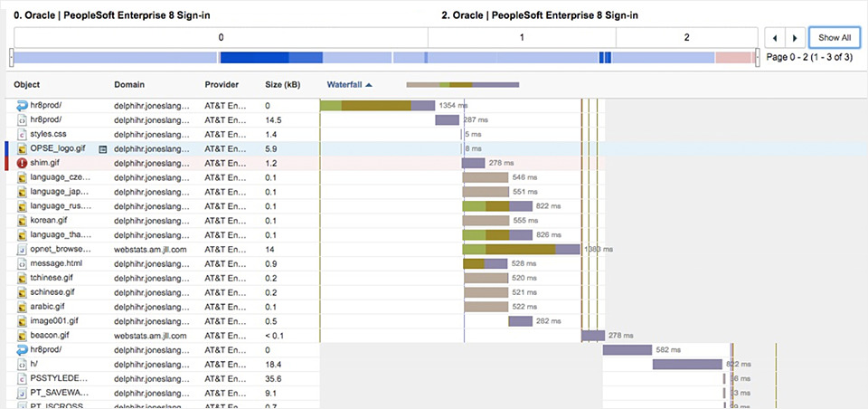
Task: Select page segment 2 in the timeline header
Action: pos(686,38)
